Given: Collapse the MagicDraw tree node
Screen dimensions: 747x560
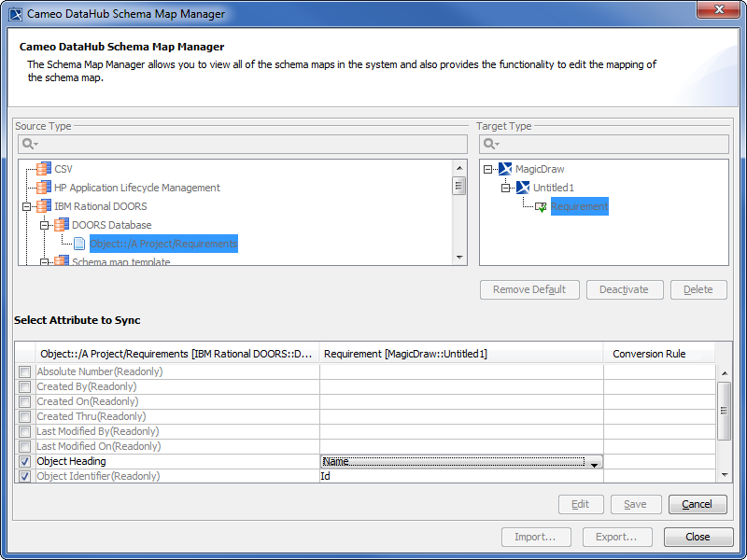Looking at the screenshot, I should tap(488, 169).
